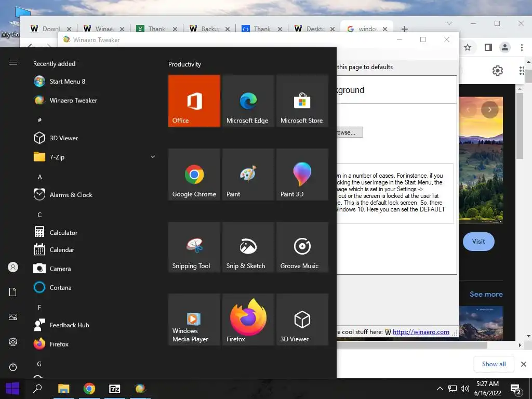
Task: Open Settings gear in the Start sidebar
Action: pyautogui.click(x=13, y=342)
